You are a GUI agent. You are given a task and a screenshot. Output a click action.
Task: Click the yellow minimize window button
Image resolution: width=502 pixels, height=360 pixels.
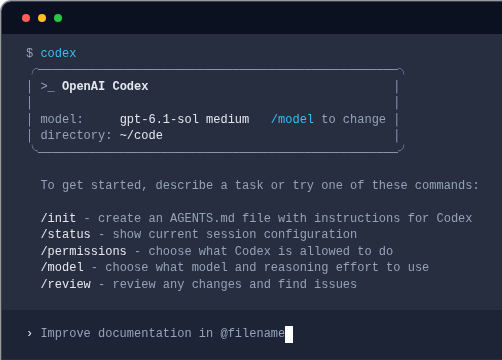click(42, 18)
